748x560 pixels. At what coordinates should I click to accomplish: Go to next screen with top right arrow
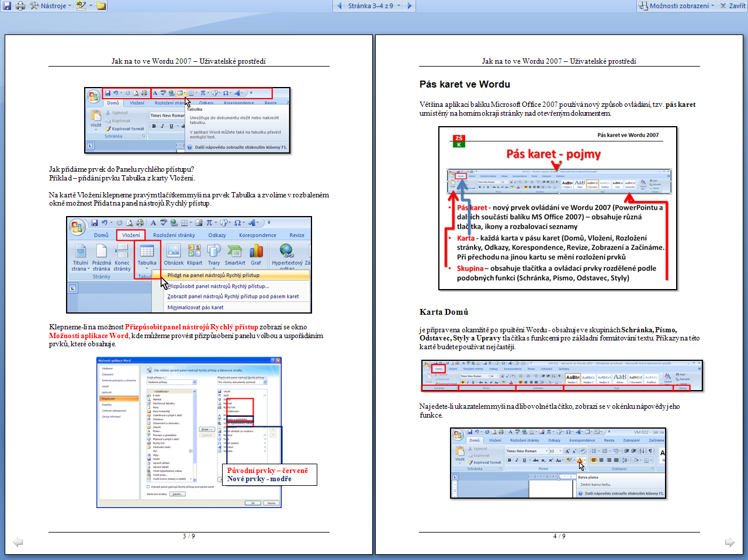coord(410,6)
